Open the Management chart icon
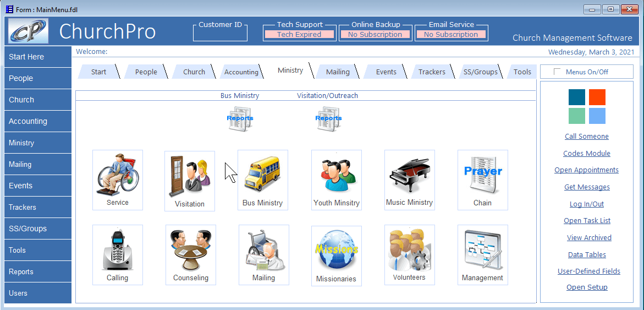 pyautogui.click(x=483, y=254)
